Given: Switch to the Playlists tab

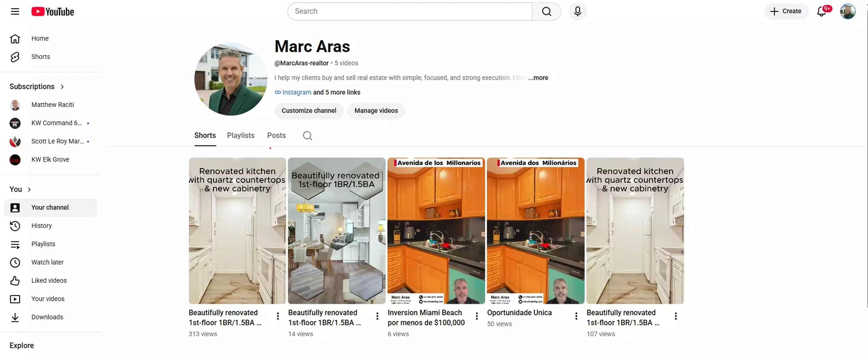Looking at the screenshot, I should pos(241,135).
